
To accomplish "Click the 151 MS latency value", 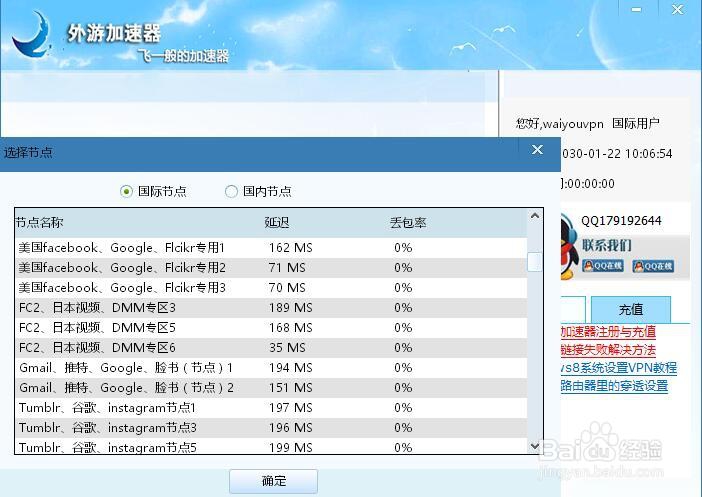I will [291, 388].
